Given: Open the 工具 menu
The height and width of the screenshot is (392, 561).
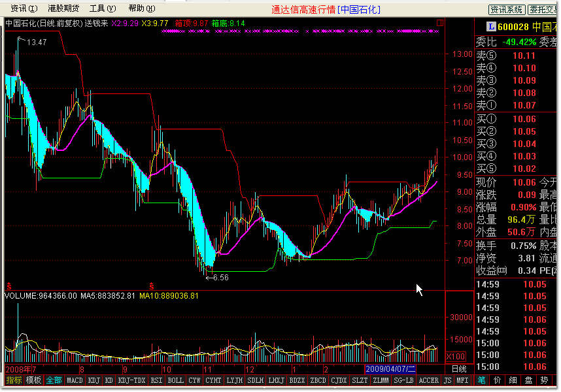Looking at the screenshot, I should click(x=103, y=8).
